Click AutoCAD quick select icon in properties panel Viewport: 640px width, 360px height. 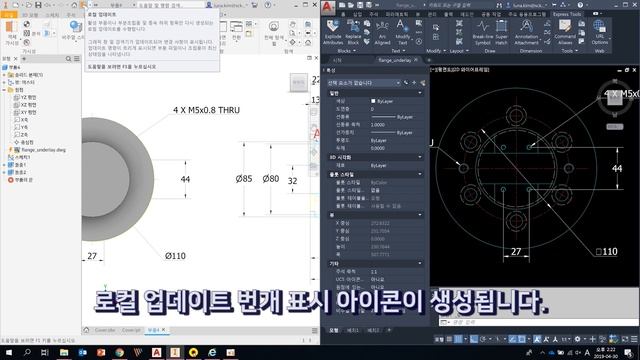(422, 83)
